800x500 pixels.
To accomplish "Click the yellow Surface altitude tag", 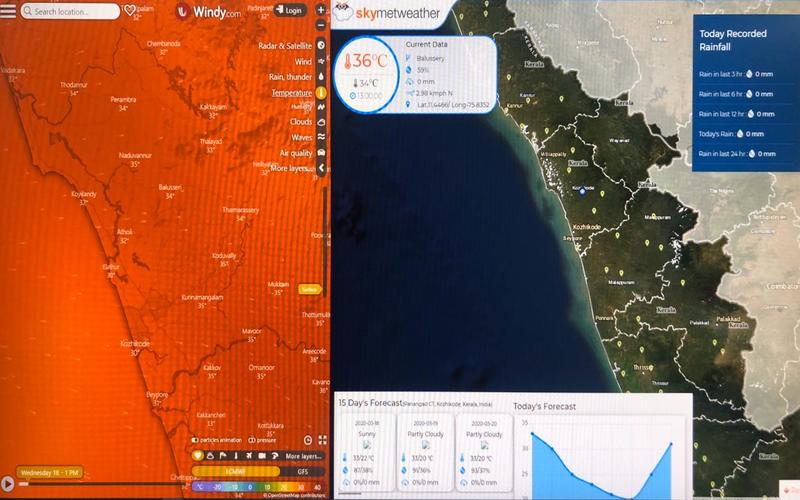I will click(310, 289).
